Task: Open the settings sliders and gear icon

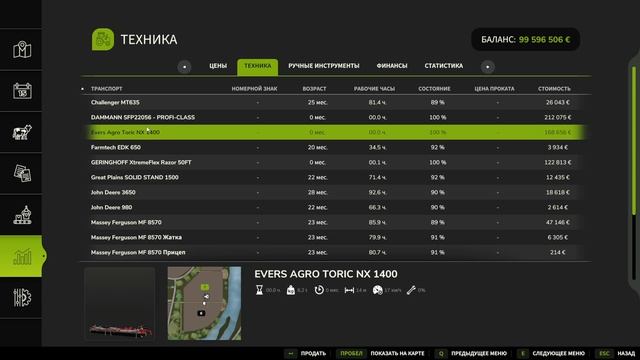Action: click(22, 298)
